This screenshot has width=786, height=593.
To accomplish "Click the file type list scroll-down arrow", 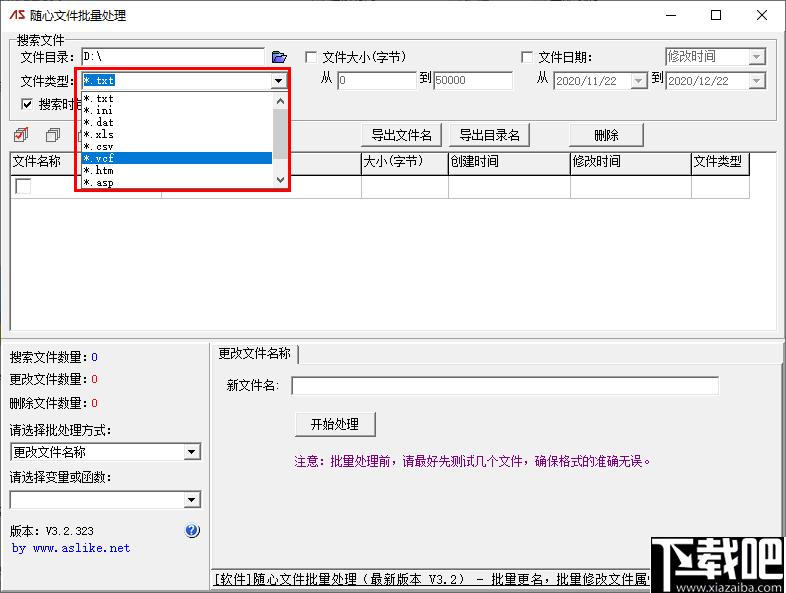I will 280,180.
